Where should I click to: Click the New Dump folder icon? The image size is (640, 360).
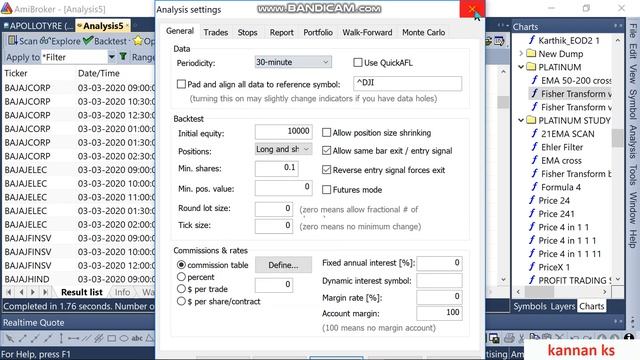(x=531, y=53)
